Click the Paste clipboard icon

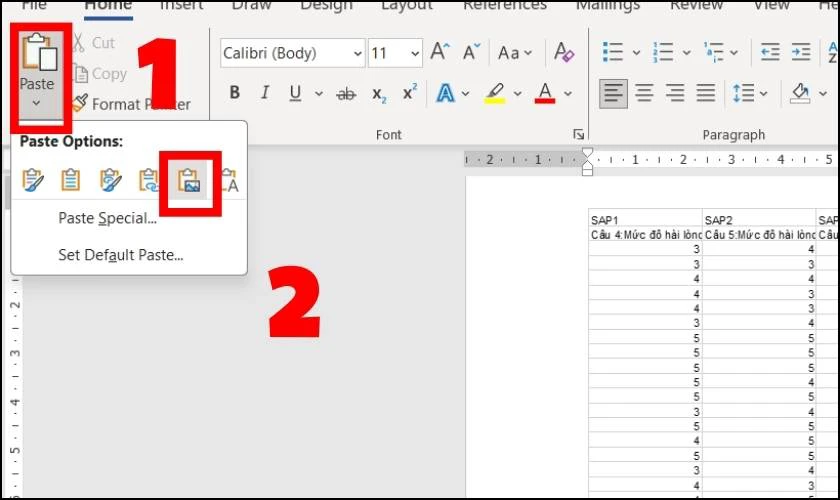tap(40, 51)
